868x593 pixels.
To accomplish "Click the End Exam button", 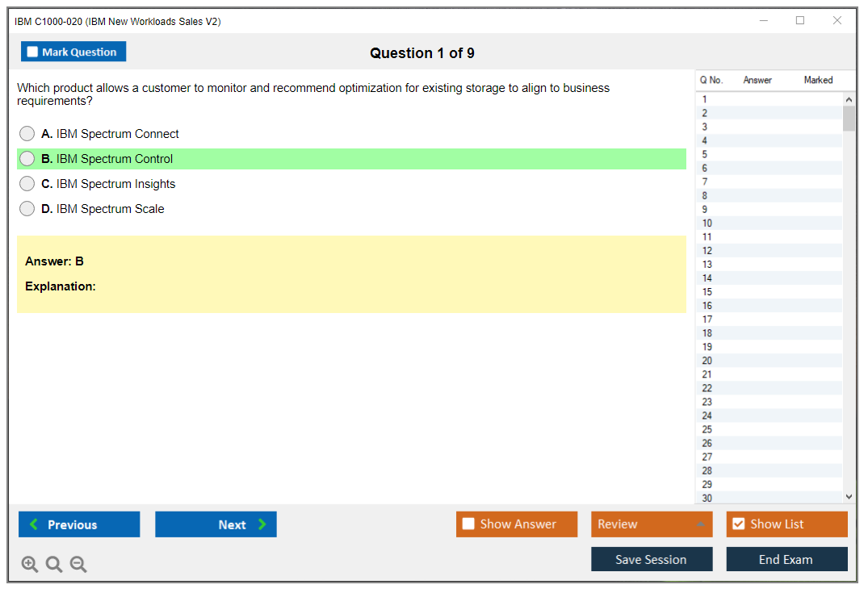I will coord(786,559).
